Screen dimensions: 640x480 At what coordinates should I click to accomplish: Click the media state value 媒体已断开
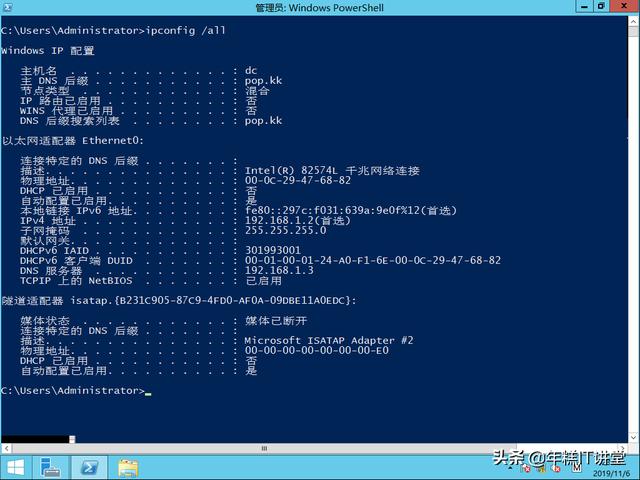click(276, 321)
